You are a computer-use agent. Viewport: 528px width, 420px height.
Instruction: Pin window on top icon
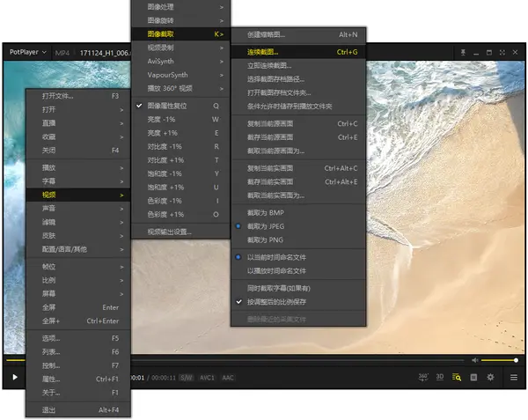(464, 52)
